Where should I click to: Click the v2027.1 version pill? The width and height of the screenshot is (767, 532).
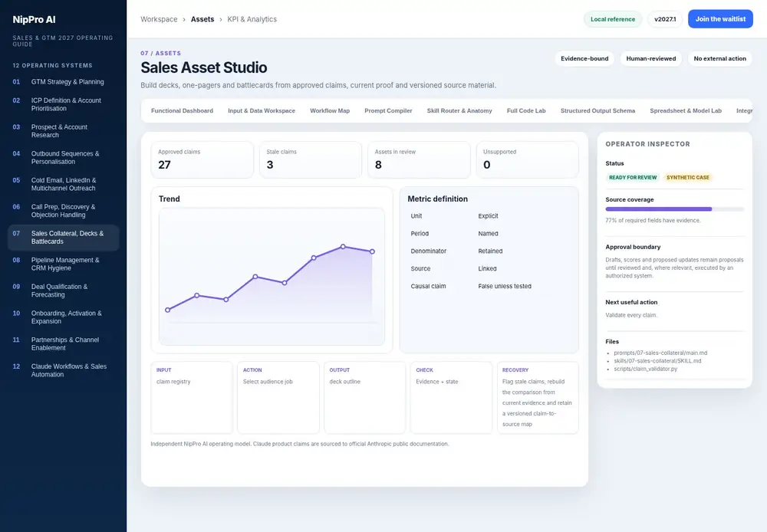click(665, 19)
